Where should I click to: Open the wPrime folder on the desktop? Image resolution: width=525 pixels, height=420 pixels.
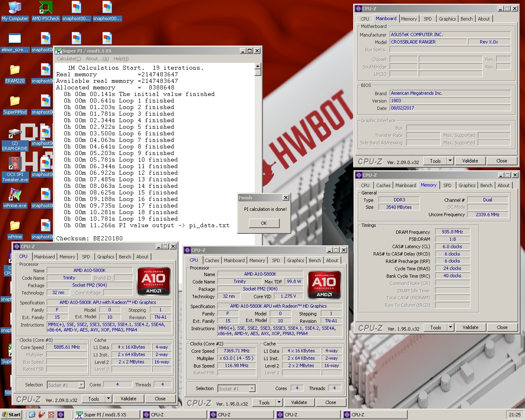pyautogui.click(x=15, y=229)
